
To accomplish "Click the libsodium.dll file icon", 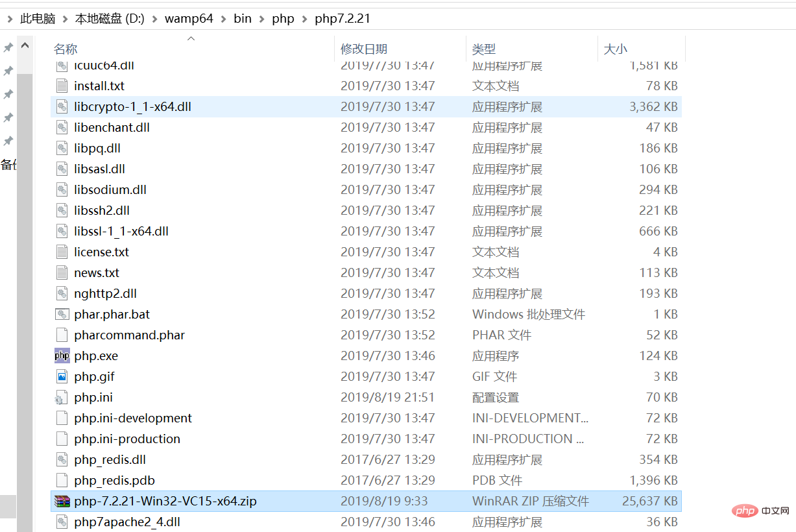I will [62, 189].
